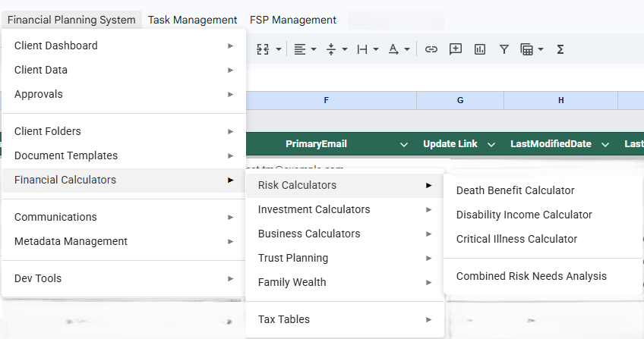Select Tax Tables submenu item
The width and height of the screenshot is (644, 339).
345,319
